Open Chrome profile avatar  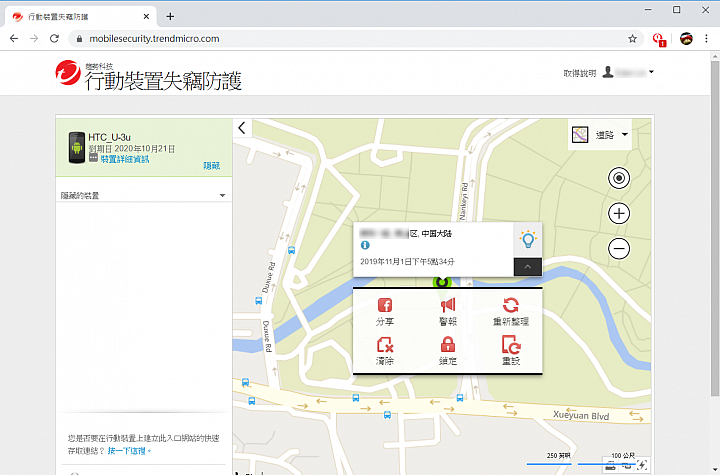pos(686,39)
